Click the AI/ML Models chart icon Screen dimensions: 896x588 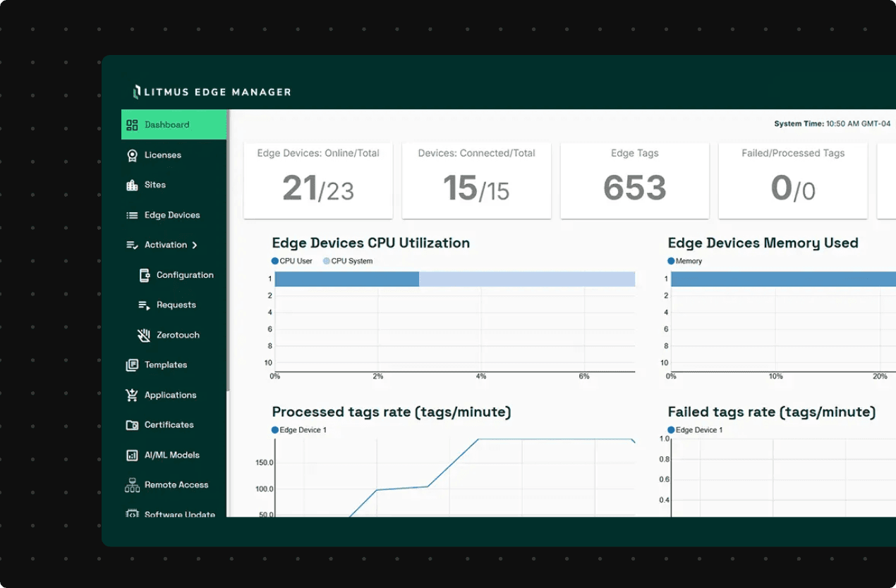coord(132,455)
